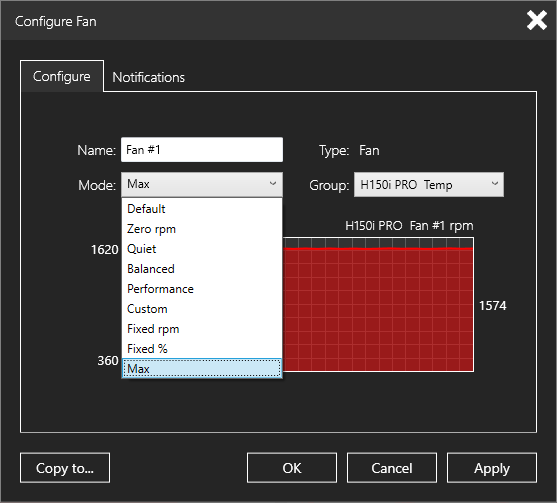Select the Configure tab
Screen dimensions: 557x503
[62, 76]
